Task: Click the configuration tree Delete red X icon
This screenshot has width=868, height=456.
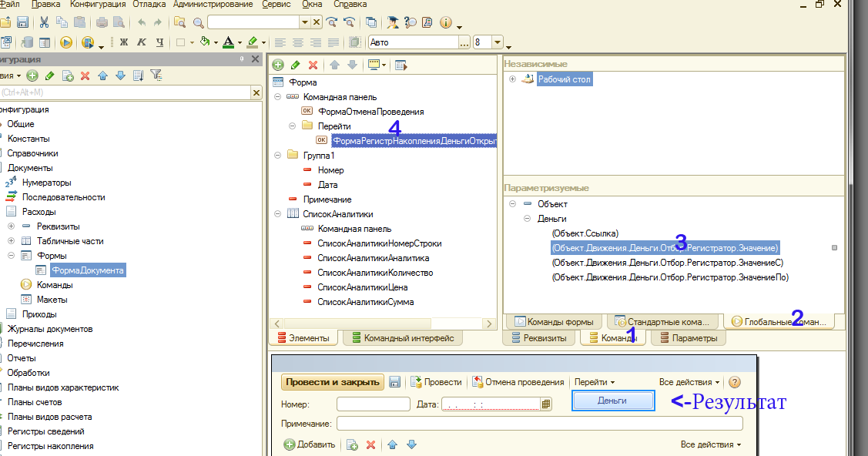Action: [85, 75]
